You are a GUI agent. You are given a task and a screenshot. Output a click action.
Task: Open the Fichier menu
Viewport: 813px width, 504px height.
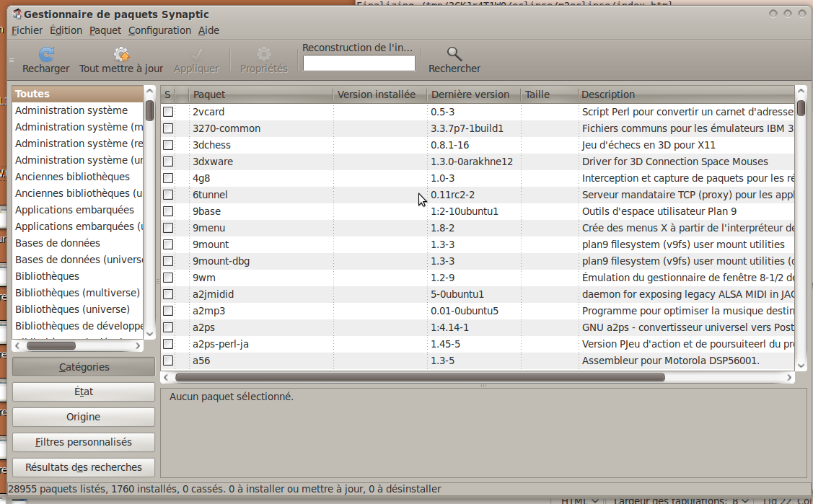click(x=27, y=30)
